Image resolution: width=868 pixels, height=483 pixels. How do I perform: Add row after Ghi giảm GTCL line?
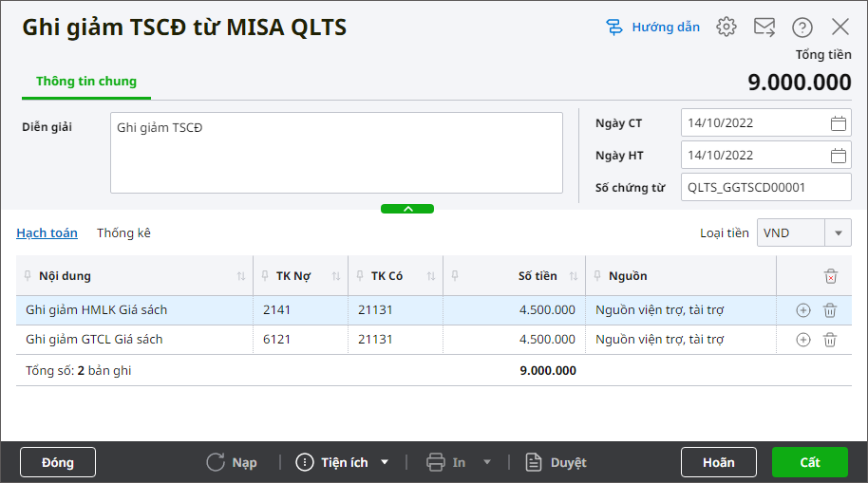point(803,340)
